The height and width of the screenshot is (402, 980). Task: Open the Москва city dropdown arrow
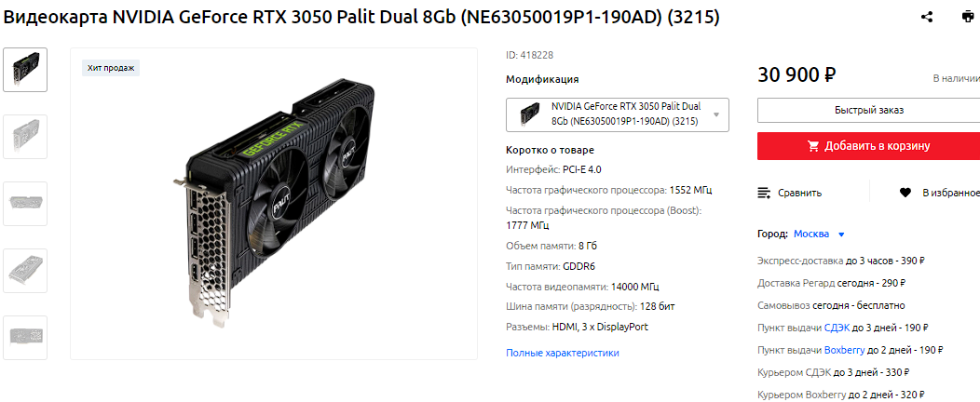coord(841,234)
